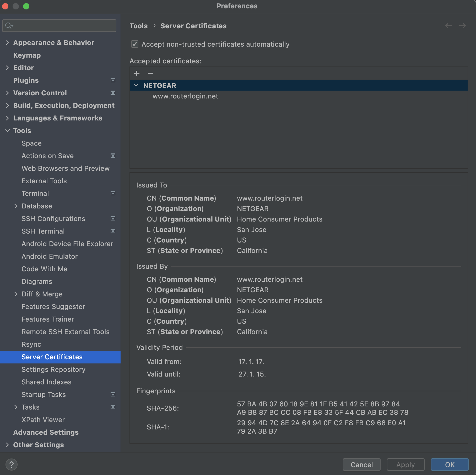Open Web Browsers and Preview settings

click(x=66, y=168)
